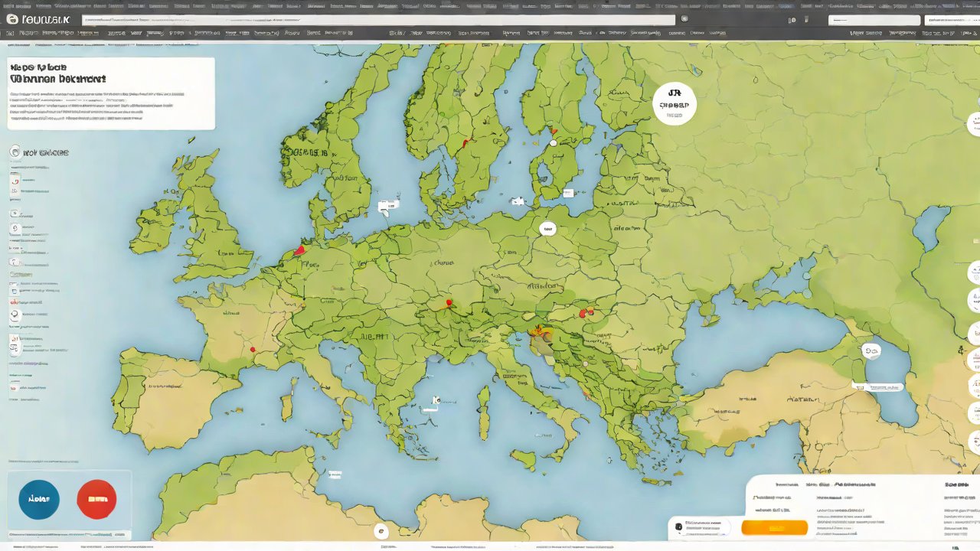The width and height of the screenshot is (980, 551).
Task: Click the small white circle at bottom map edge
Action: pyautogui.click(x=381, y=531)
